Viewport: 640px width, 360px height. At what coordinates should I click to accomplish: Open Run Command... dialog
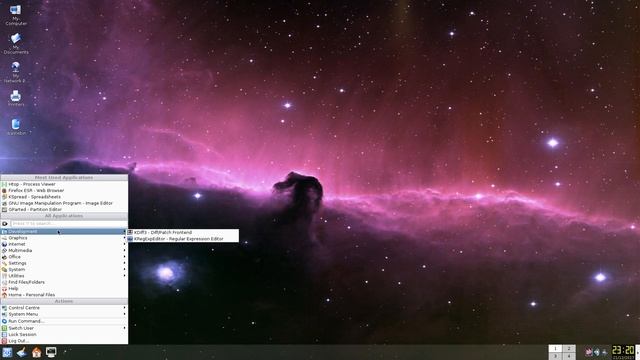(64, 321)
